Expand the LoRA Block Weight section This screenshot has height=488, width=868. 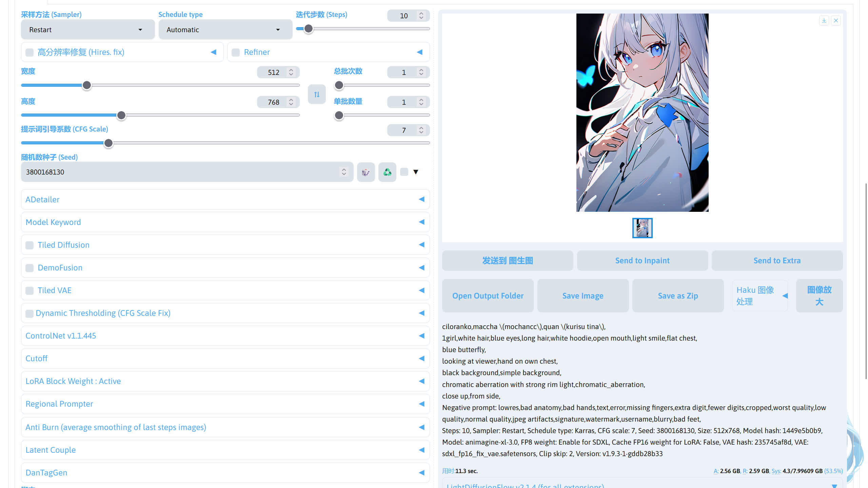tap(421, 381)
